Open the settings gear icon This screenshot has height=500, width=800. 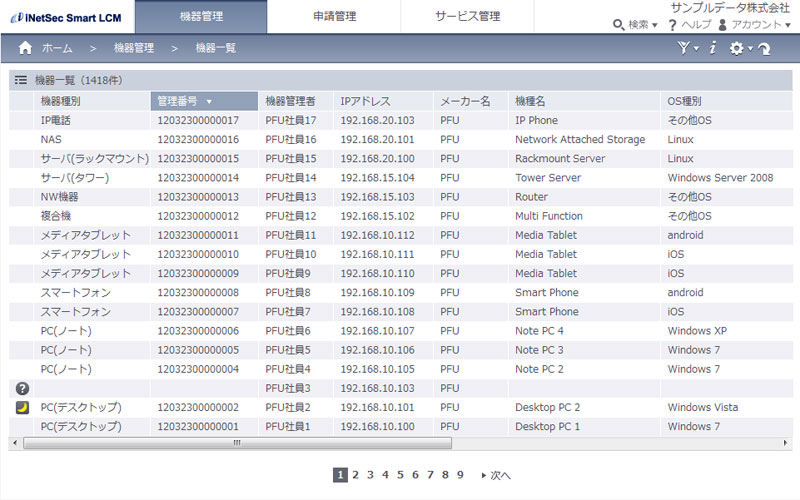click(x=740, y=48)
